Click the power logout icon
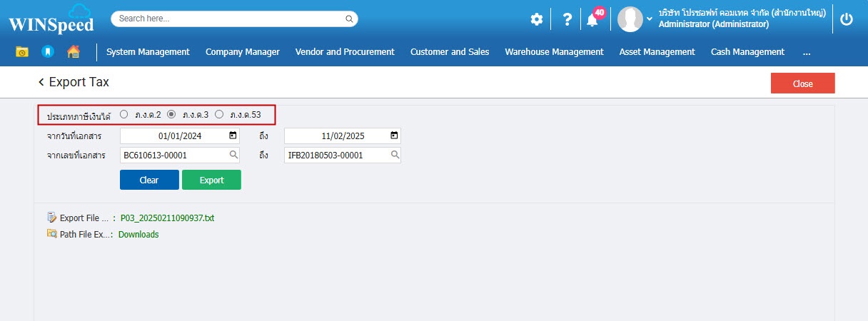The image size is (868, 321). (x=847, y=19)
